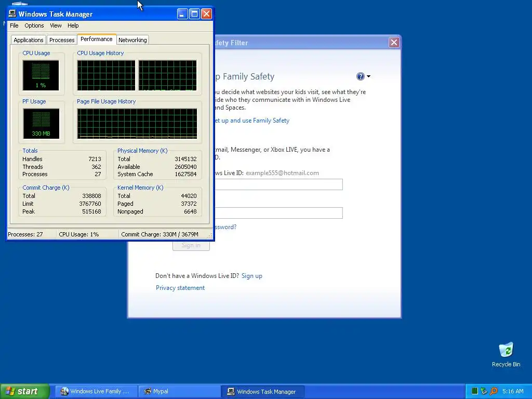Open the 'set up and use Family Safety' link
532x399 pixels.
[x=252, y=121]
